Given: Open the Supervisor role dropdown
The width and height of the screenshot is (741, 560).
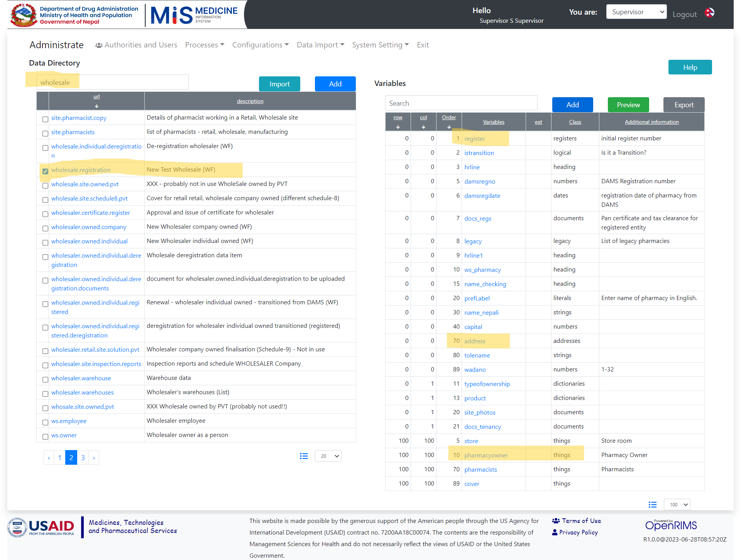Looking at the screenshot, I should (636, 12).
